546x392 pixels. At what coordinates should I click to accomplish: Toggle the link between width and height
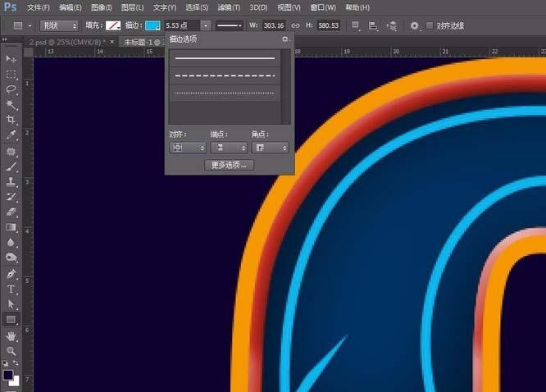[295, 26]
